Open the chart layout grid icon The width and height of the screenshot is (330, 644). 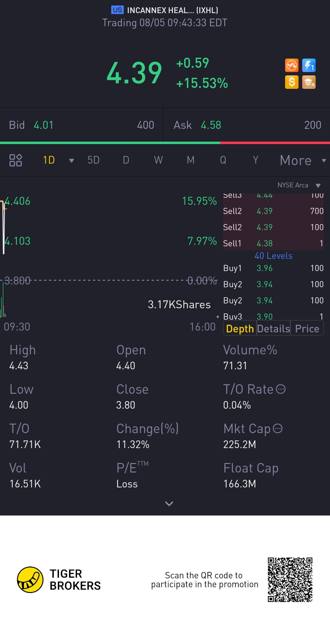(16, 160)
